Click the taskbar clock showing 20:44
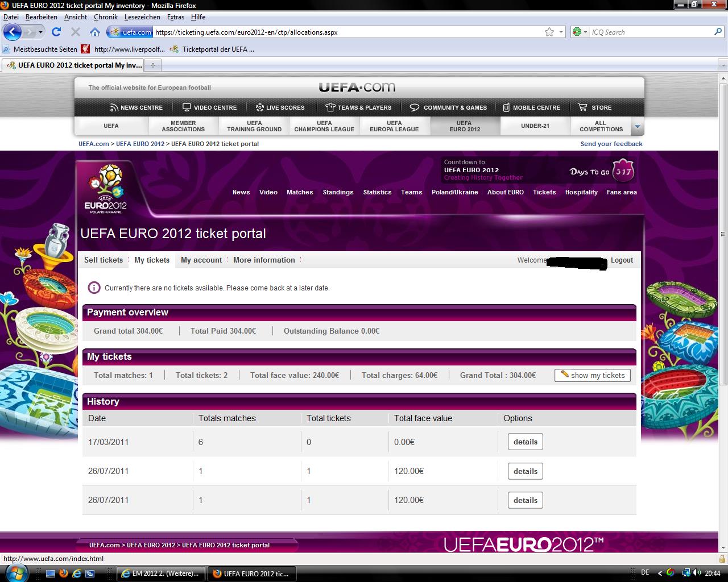728x582 pixels. coord(713,573)
